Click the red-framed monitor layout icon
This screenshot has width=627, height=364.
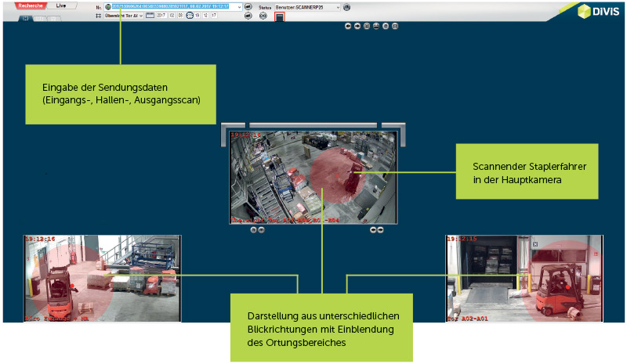pos(279,16)
